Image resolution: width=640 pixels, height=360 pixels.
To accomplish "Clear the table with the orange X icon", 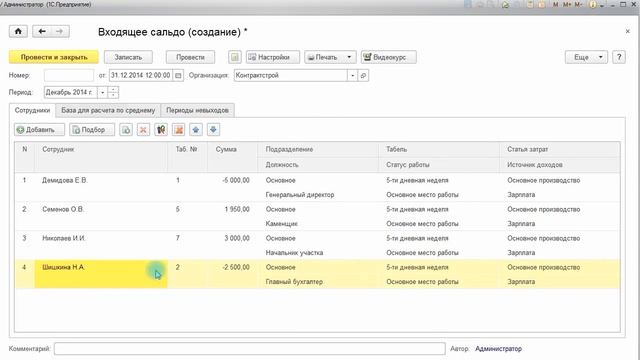I will 178,130.
